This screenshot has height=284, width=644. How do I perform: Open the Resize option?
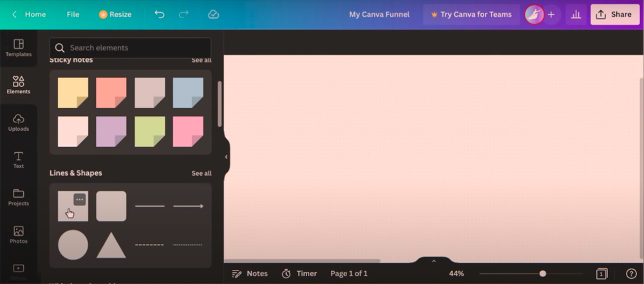coord(115,14)
